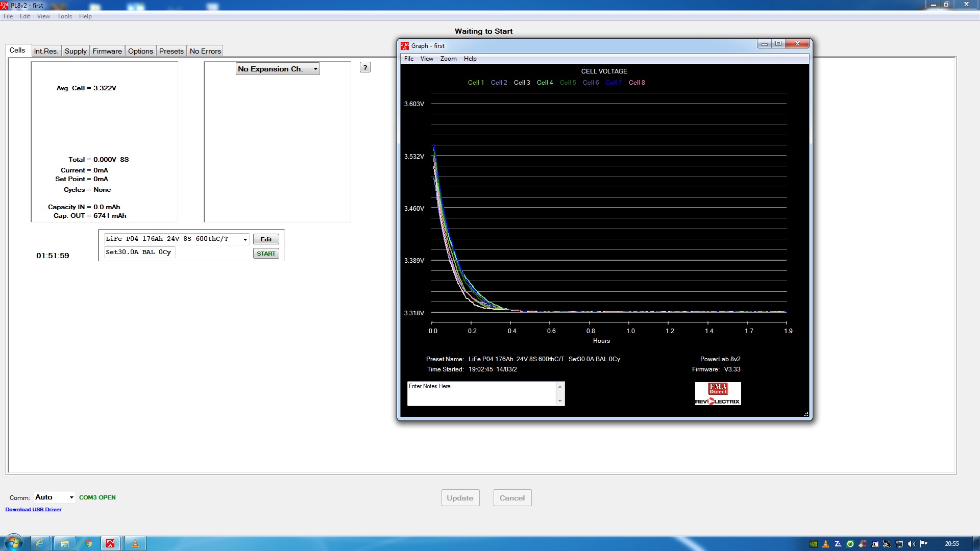Toggle Cell 4 trace in graph legend
980x551 pixels.
545,83
